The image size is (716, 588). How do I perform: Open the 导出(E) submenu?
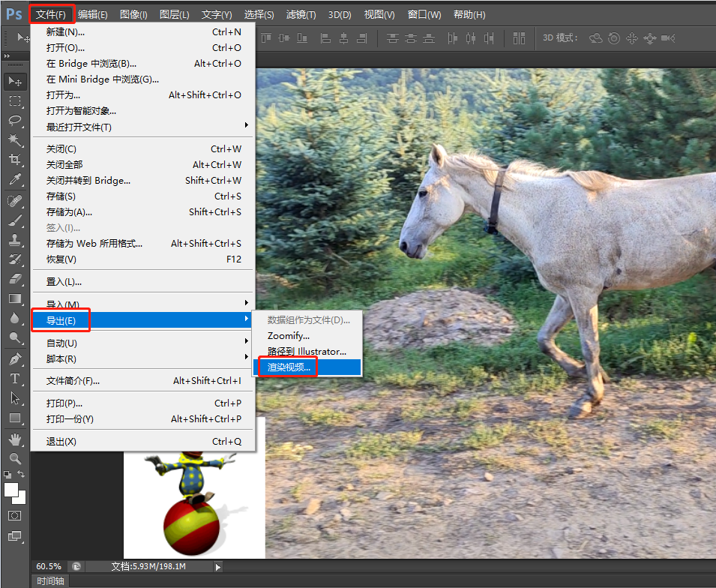[x=142, y=320]
